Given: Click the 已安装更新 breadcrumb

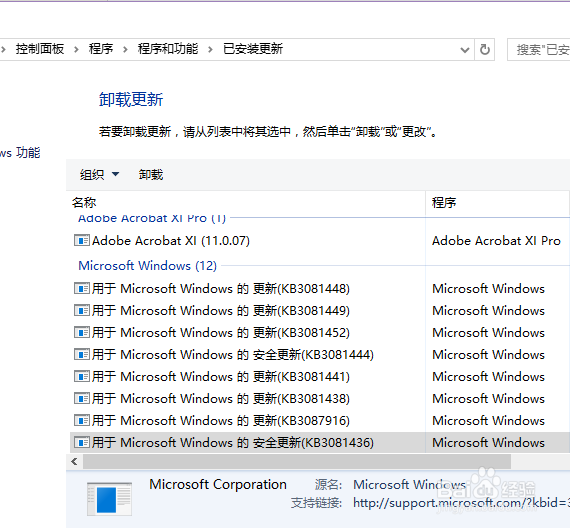Looking at the screenshot, I should pyautogui.click(x=253, y=49).
